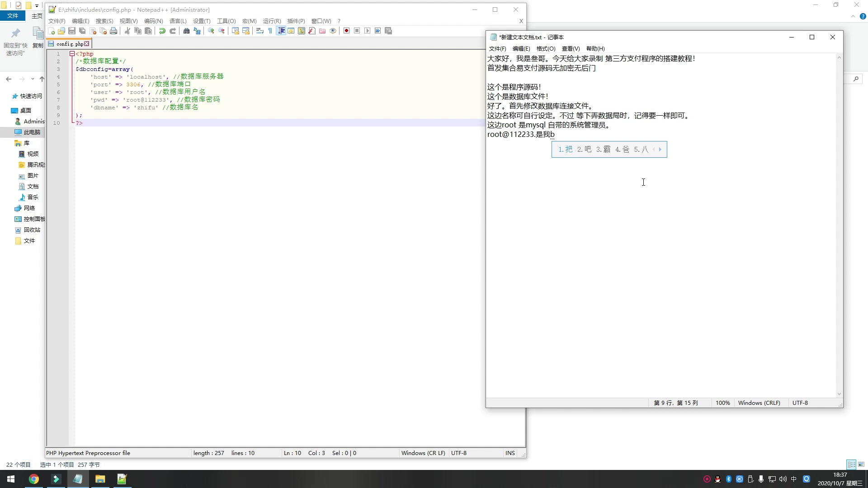Open the Function List panel icon
Screen dimensions: 868x488
(x=312, y=31)
